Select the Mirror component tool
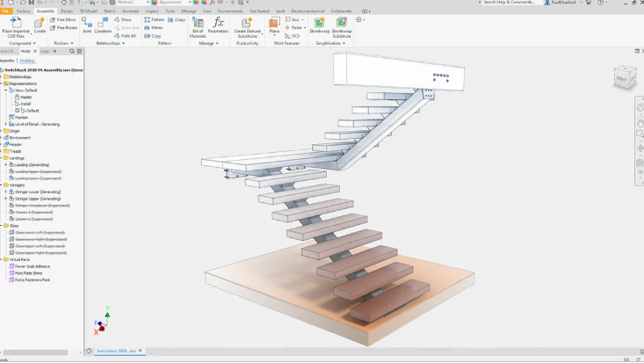Viewport: 644px width, 363px height. click(153, 27)
